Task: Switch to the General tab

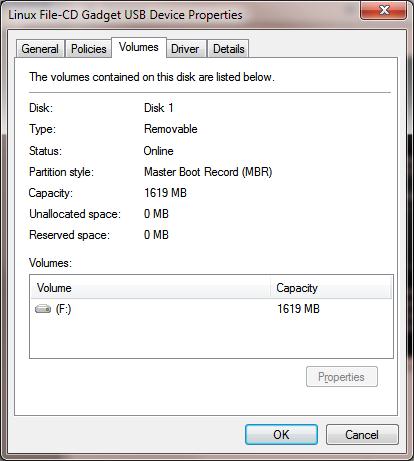Action: tap(40, 49)
